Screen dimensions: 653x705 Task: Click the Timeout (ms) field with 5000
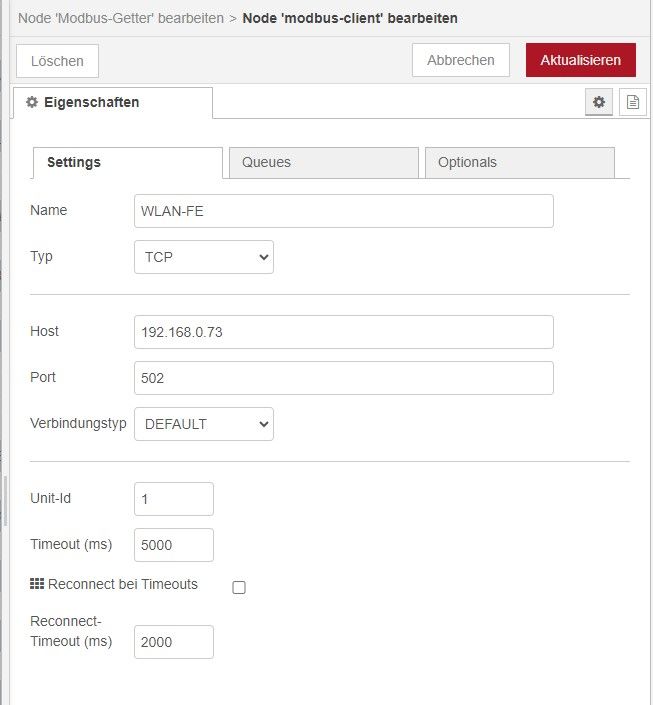click(x=174, y=545)
